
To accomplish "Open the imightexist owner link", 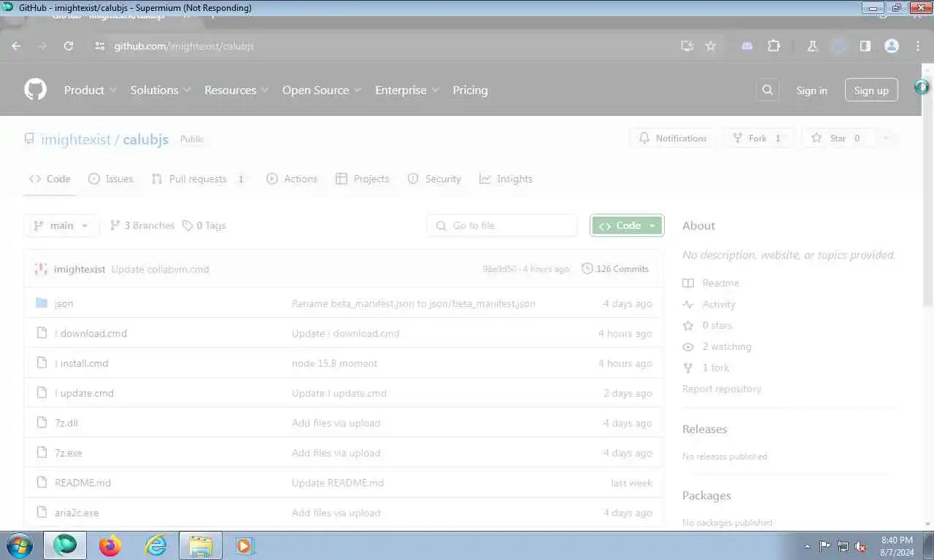I will [x=76, y=139].
